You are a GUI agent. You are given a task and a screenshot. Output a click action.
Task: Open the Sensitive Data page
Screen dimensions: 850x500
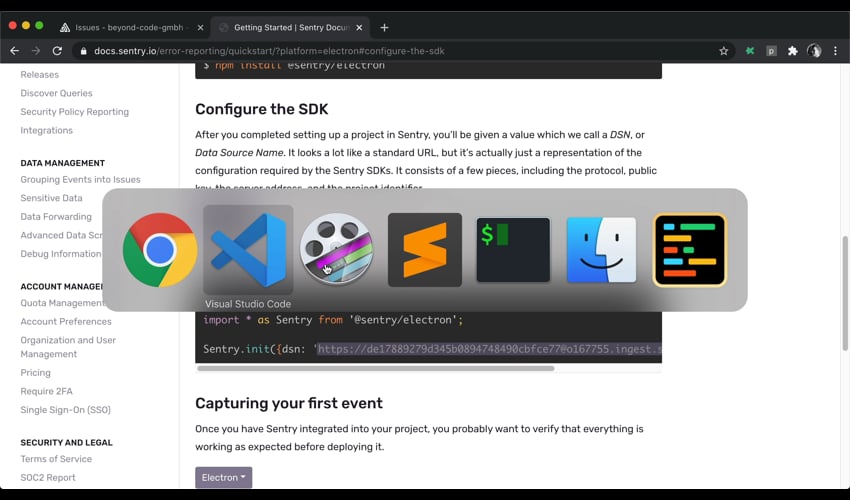pyautogui.click(x=51, y=198)
